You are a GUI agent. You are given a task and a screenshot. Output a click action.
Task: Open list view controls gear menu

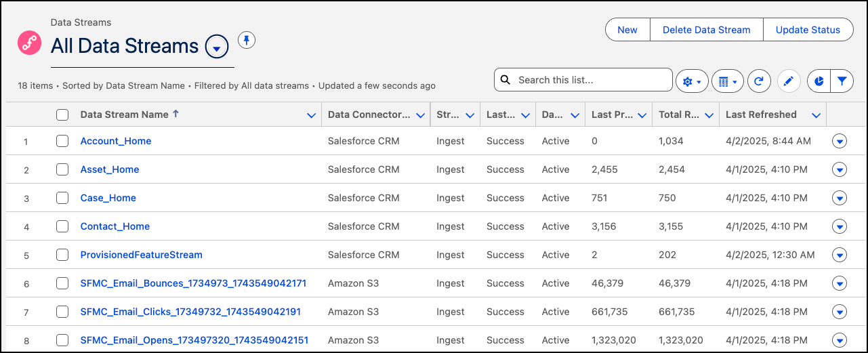pos(692,81)
